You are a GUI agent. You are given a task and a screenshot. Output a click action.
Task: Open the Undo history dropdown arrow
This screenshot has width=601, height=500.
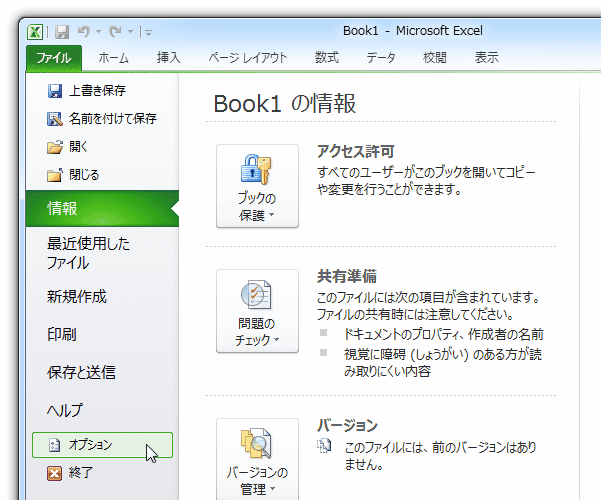click(x=99, y=32)
